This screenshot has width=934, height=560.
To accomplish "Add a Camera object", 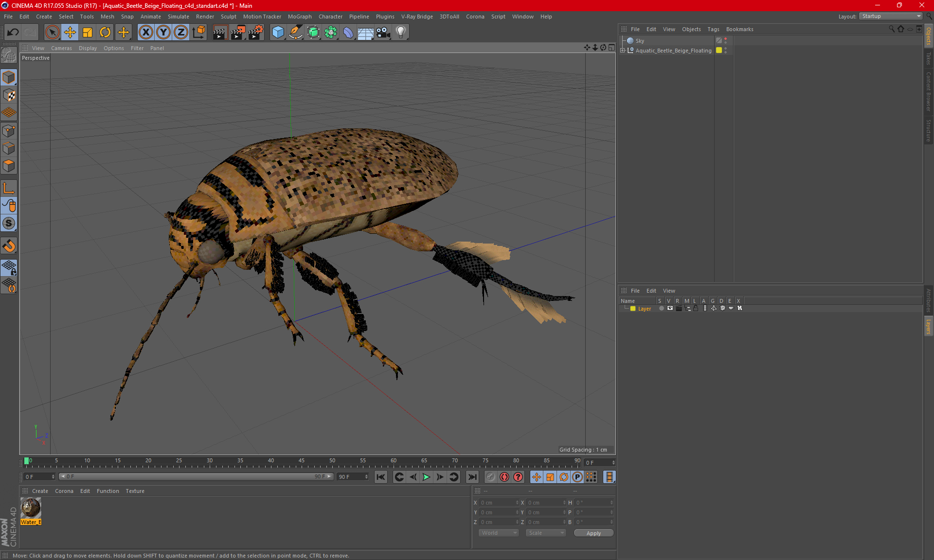I will coord(383,33).
